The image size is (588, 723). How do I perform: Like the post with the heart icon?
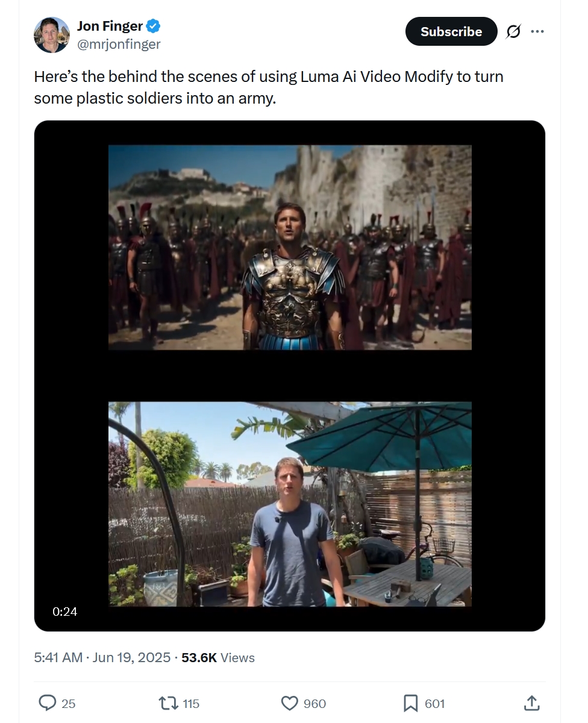[x=290, y=703]
